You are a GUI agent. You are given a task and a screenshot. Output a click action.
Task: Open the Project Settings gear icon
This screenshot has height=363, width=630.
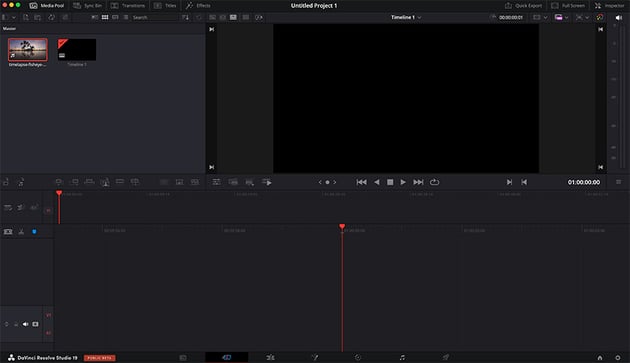[x=618, y=357]
